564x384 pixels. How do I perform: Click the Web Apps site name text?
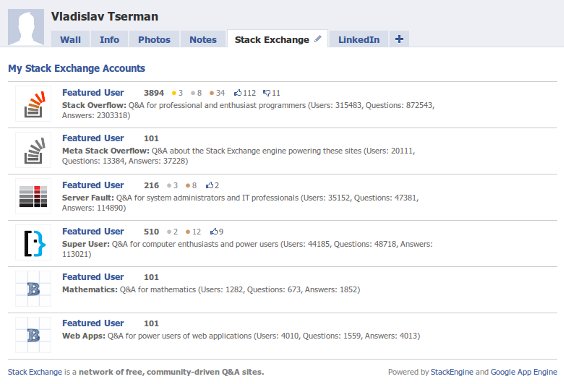pyautogui.click(x=84, y=336)
